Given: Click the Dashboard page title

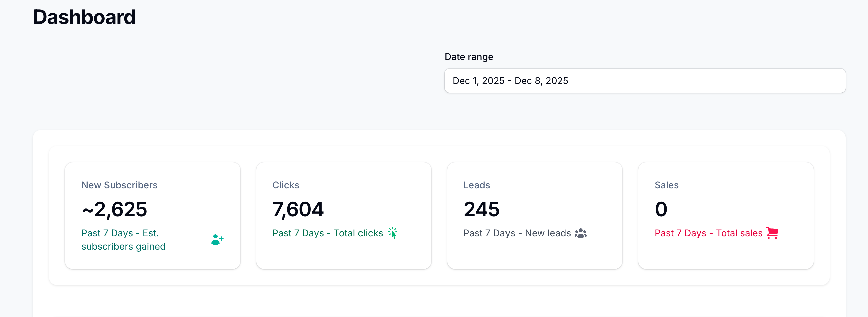Looking at the screenshot, I should tap(84, 17).
